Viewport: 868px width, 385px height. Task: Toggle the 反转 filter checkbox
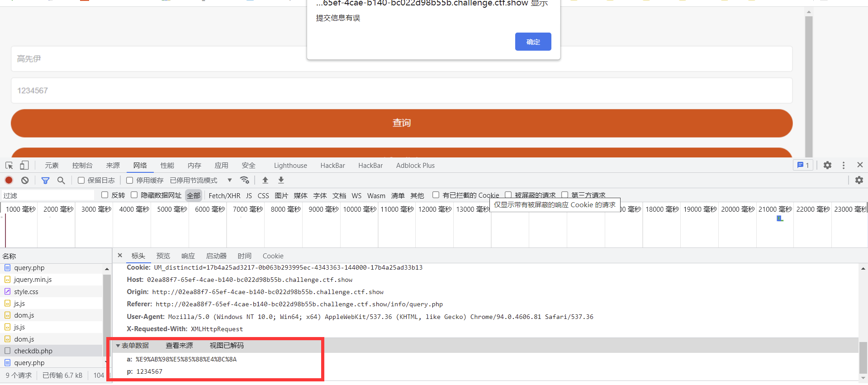tap(105, 195)
